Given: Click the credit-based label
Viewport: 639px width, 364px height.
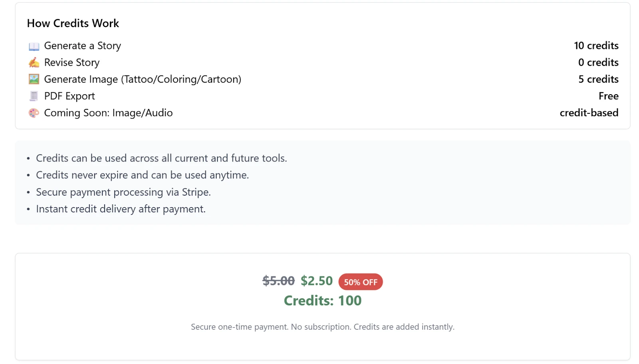Looking at the screenshot, I should tap(589, 113).
